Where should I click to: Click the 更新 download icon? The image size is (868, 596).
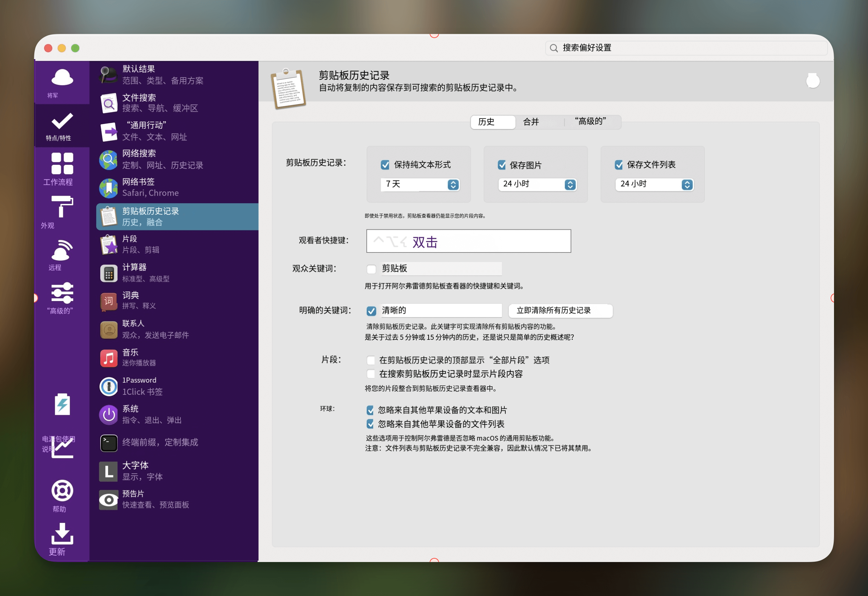(x=62, y=533)
